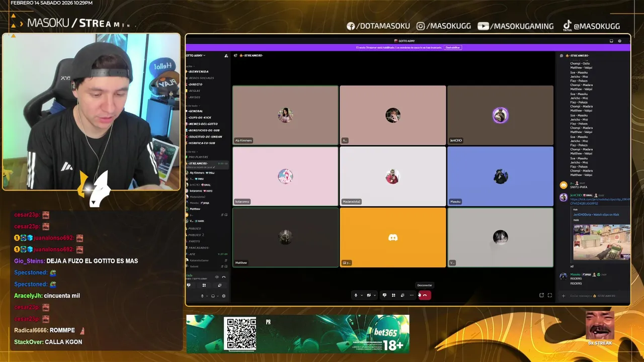
Task: Disconnect using sidebar voice status hang-up icon
Action: tap(224, 277)
